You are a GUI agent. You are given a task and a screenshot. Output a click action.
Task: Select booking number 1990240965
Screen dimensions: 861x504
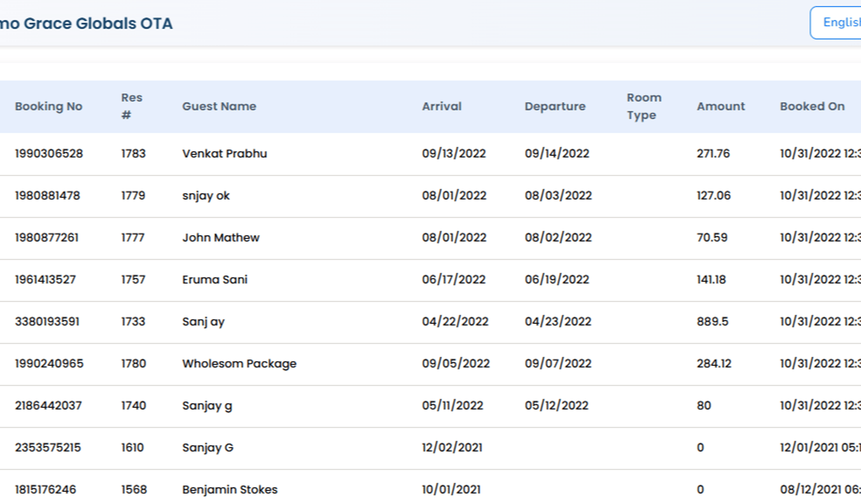[x=49, y=363]
